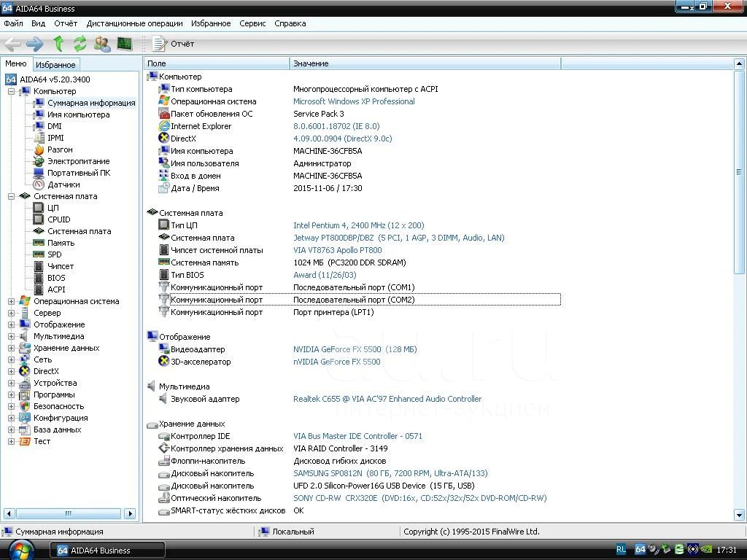
Task: Select the Чипсет tree item
Action: (x=60, y=266)
